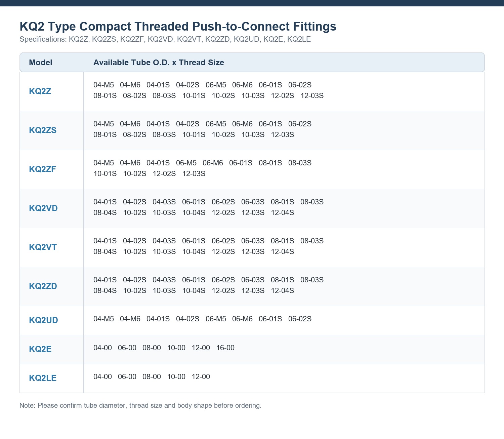Image resolution: width=504 pixels, height=439 pixels.
Task: Select the KQ2VD model label
Action: click(43, 208)
